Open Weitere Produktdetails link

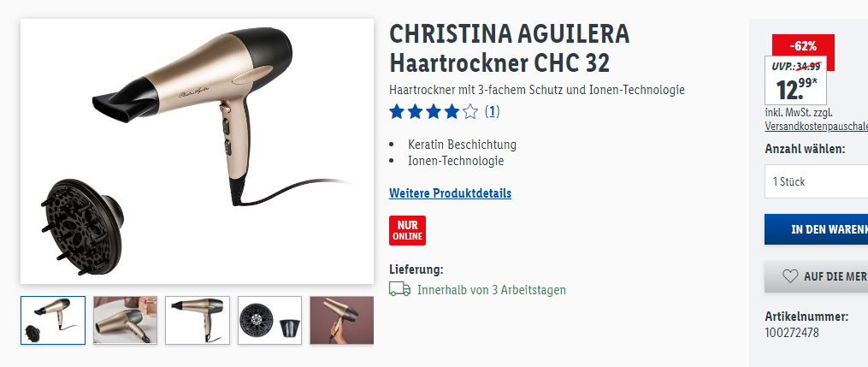coord(450,193)
